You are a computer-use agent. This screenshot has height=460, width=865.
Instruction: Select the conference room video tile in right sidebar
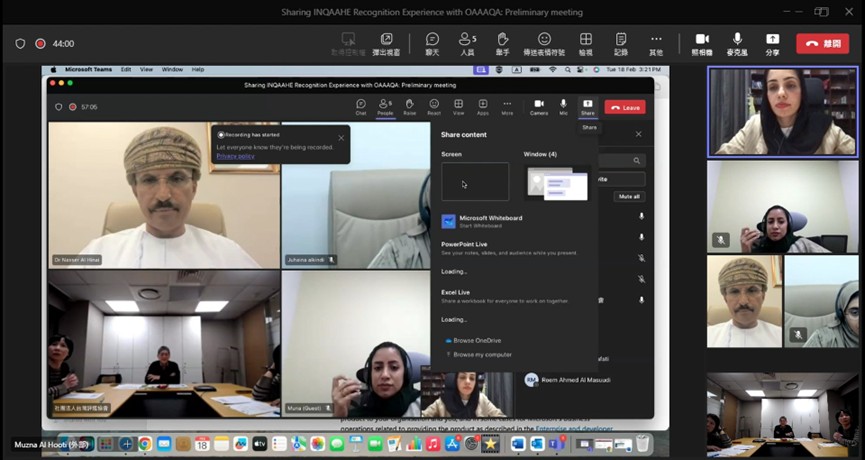(x=783, y=415)
